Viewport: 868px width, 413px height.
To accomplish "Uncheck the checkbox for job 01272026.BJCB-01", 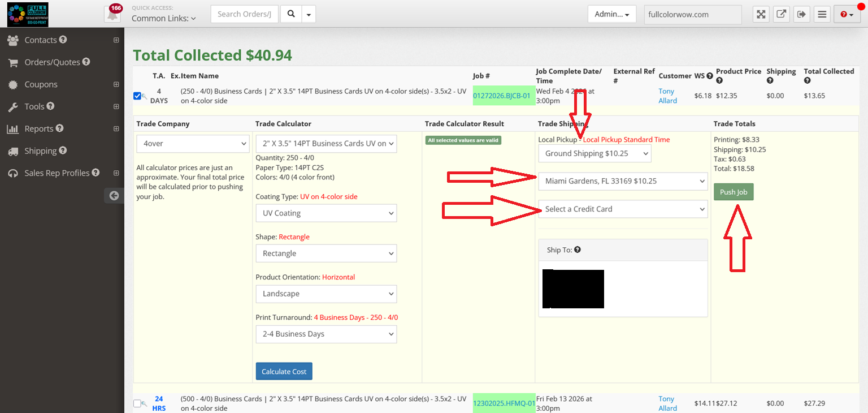I will coord(137,96).
